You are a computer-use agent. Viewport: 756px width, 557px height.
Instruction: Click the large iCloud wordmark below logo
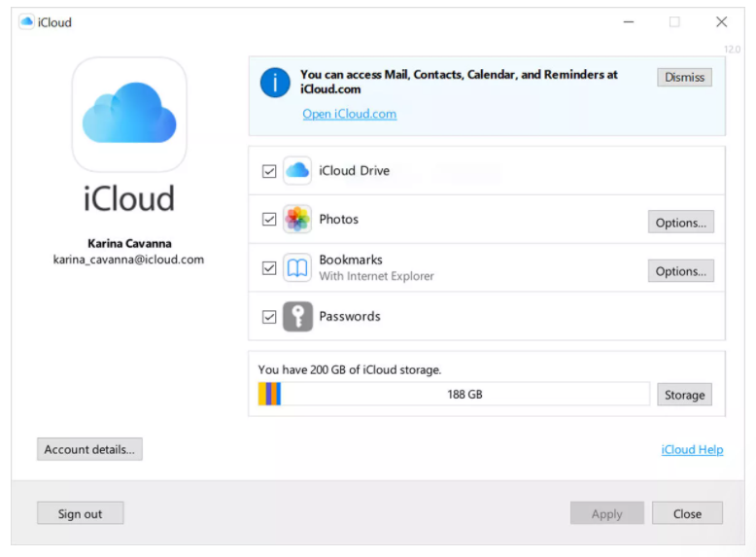[x=128, y=198]
